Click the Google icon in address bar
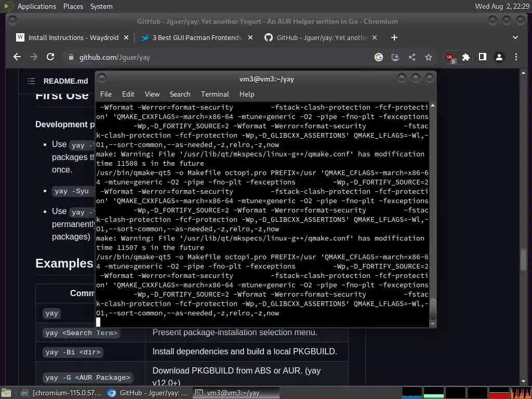The image size is (532, 399). [379, 57]
